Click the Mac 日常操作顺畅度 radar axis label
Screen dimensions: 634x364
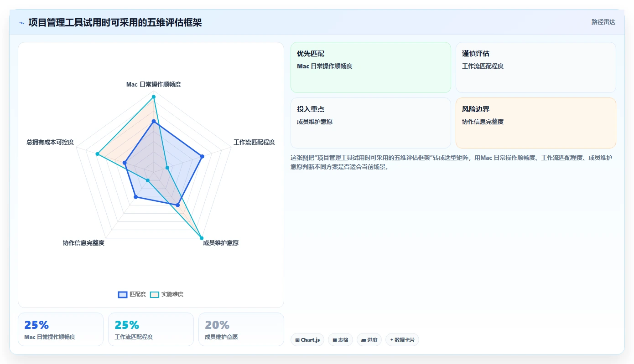(x=154, y=84)
